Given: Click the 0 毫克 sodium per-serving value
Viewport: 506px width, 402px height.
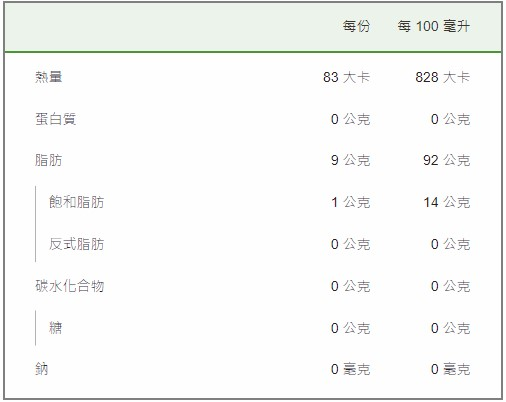Looking at the screenshot, I should [350, 369].
